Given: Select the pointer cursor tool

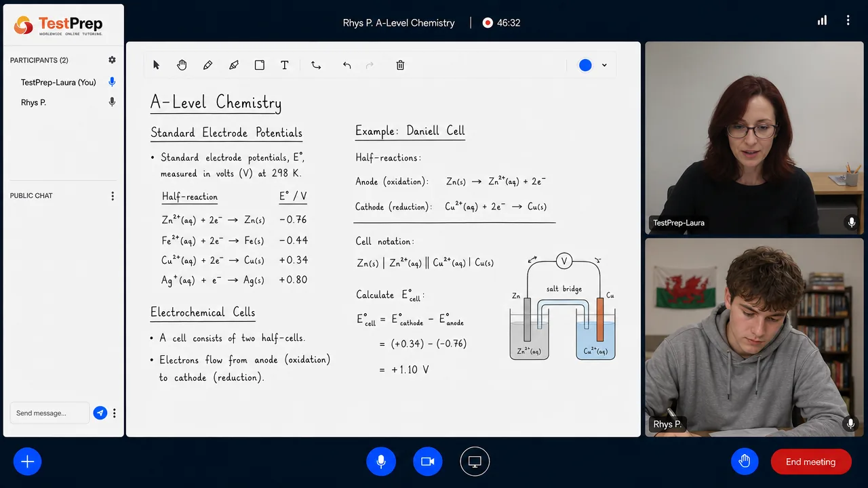Looking at the screenshot, I should [x=157, y=65].
